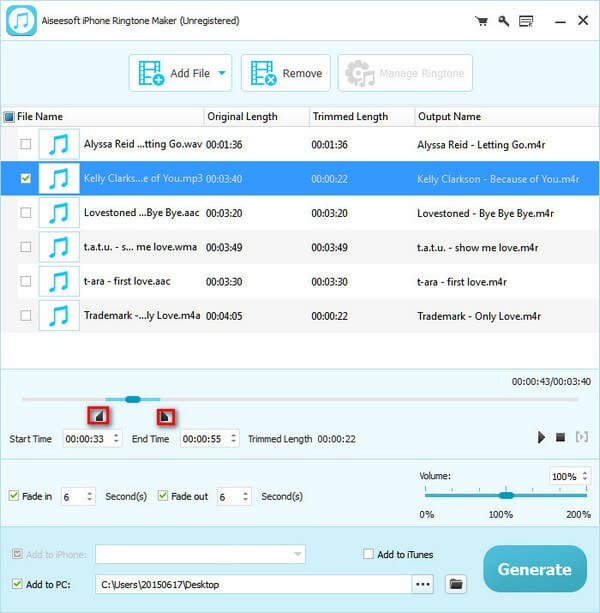Click the key register icon
Viewport: 600px width, 613px height.
pos(503,21)
